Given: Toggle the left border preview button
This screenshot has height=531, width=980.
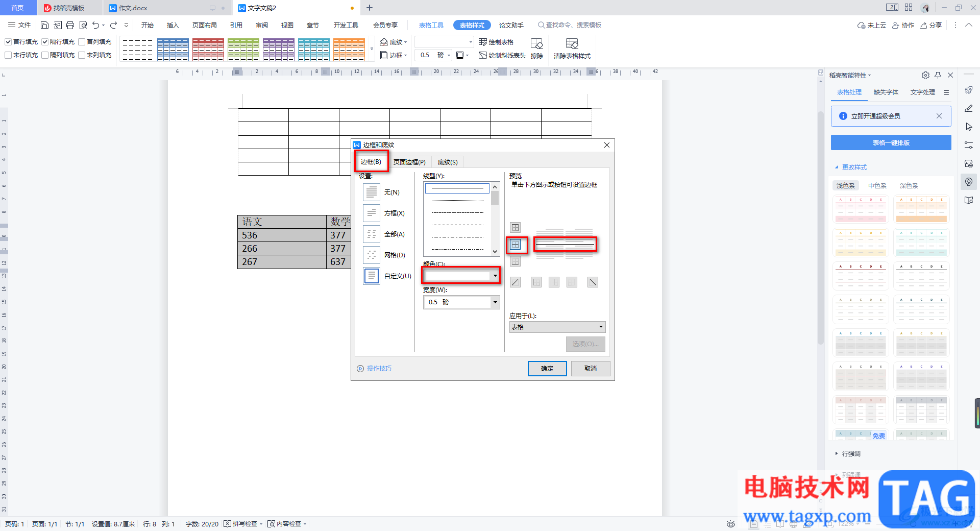Looking at the screenshot, I should 536,282.
